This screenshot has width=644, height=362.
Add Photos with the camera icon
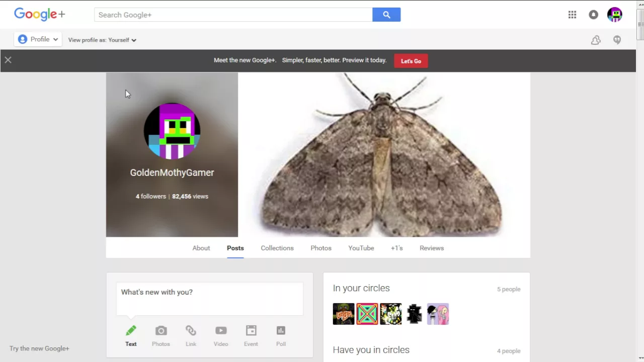click(x=161, y=336)
